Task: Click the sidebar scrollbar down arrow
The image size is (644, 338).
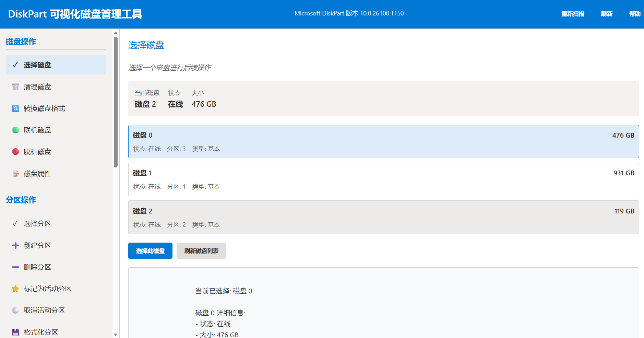Action: coord(116,335)
